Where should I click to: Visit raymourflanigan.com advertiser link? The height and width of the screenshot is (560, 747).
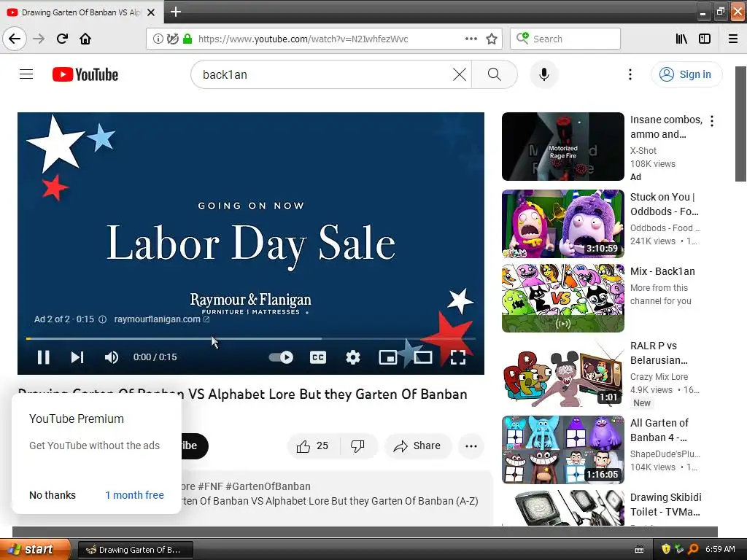[x=161, y=319]
